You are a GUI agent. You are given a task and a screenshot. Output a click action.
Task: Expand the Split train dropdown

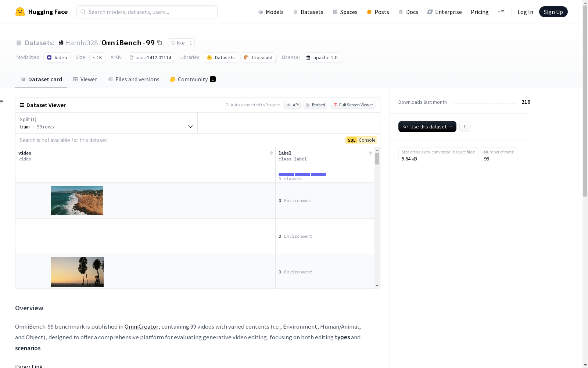click(107, 123)
